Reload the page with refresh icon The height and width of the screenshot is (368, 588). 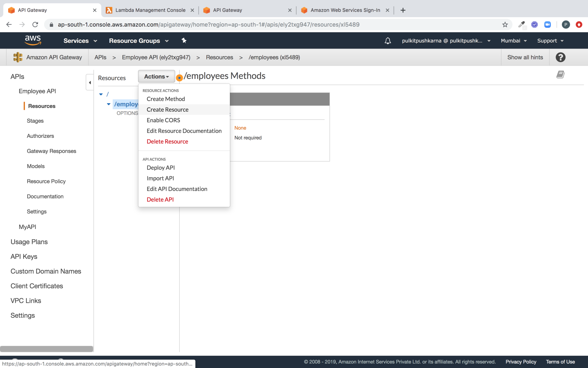click(x=35, y=25)
